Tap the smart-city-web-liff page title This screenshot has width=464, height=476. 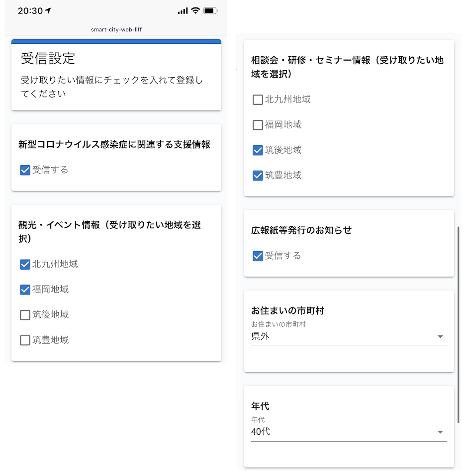click(x=116, y=29)
